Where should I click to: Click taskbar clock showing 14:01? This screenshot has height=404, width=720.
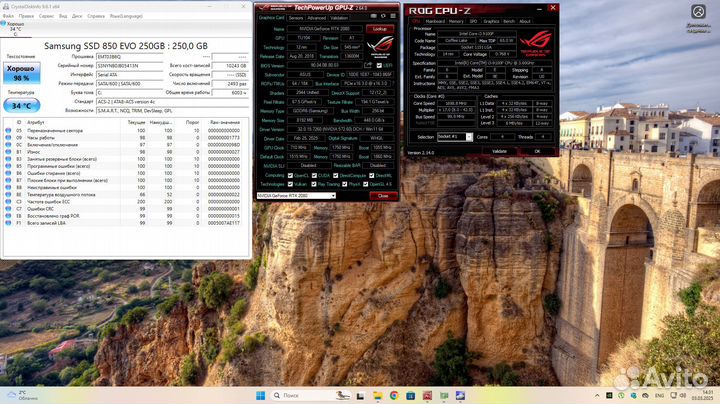[x=705, y=395]
